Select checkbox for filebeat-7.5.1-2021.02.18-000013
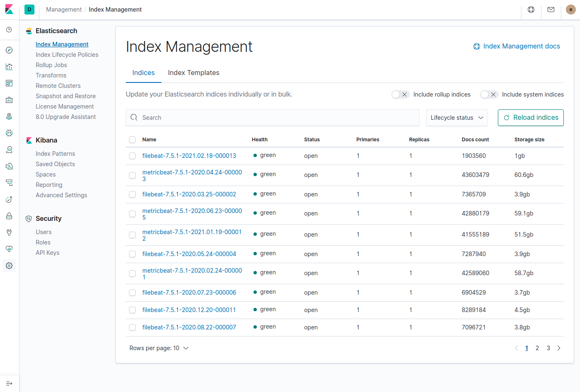 [132, 156]
